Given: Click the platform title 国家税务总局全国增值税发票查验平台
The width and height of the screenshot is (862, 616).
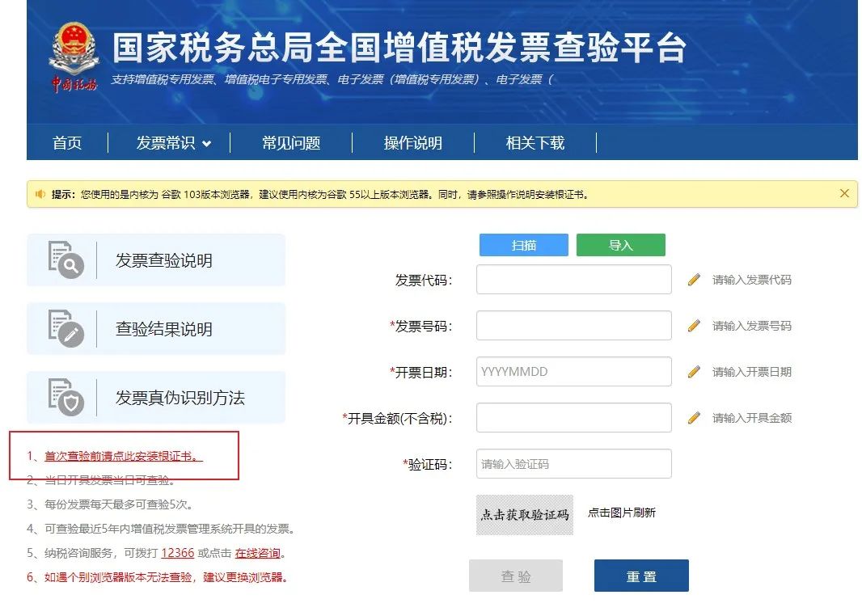Looking at the screenshot, I should (x=399, y=47).
